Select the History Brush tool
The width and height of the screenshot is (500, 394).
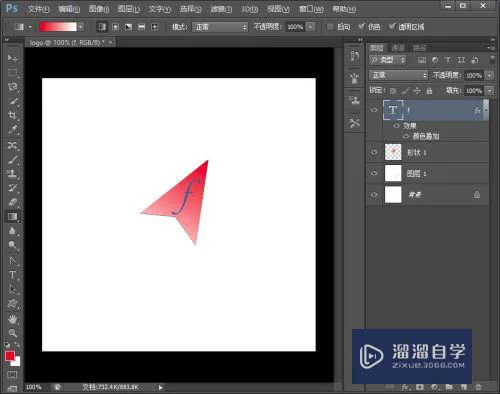click(x=12, y=188)
